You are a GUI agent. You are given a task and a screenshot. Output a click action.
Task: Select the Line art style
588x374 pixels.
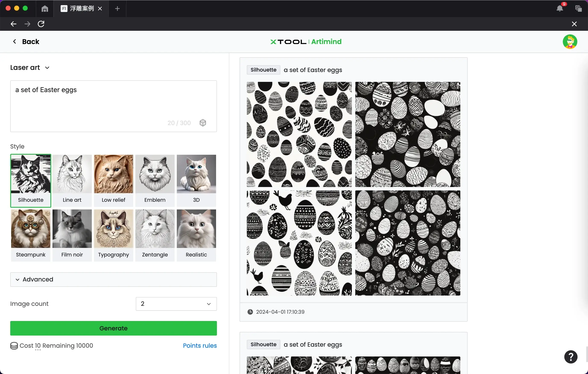(72, 181)
